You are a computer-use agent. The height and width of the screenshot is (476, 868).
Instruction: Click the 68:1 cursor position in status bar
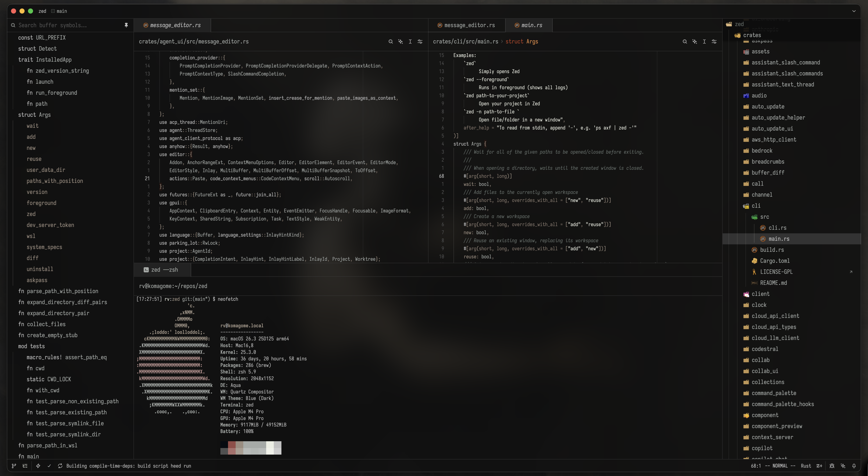756,466
